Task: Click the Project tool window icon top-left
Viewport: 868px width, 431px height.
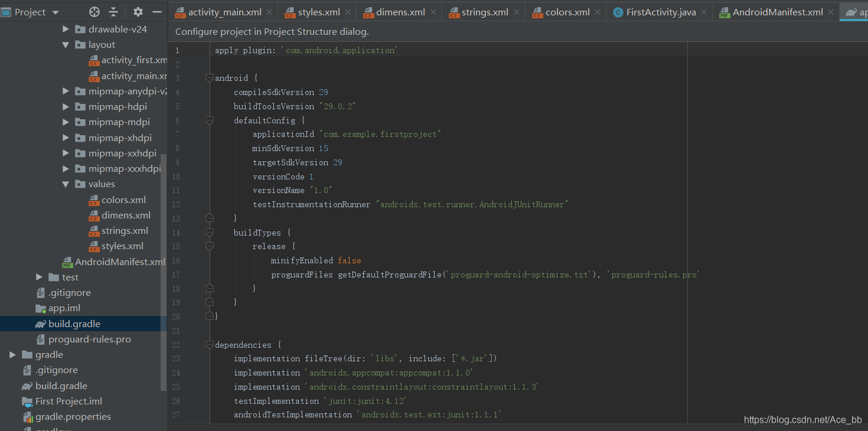Action: 7,11
